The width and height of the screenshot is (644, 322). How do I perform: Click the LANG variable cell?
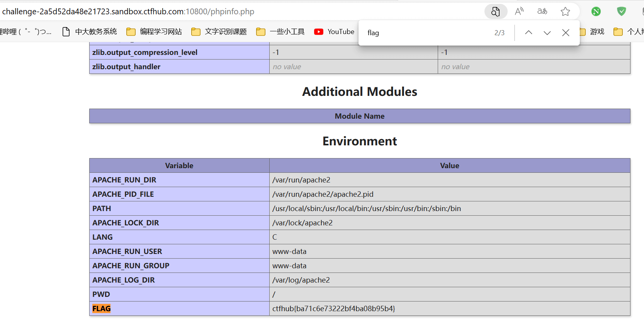(x=179, y=237)
